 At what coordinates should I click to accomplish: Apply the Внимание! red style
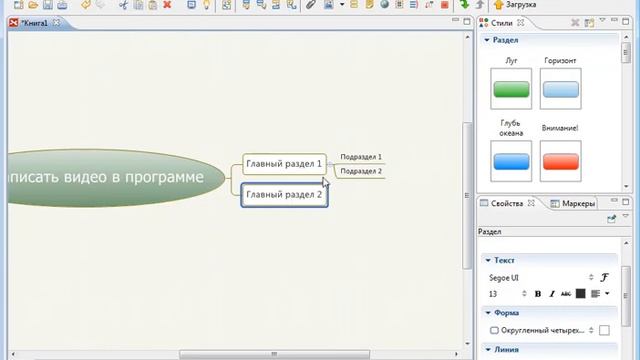click(x=560, y=161)
